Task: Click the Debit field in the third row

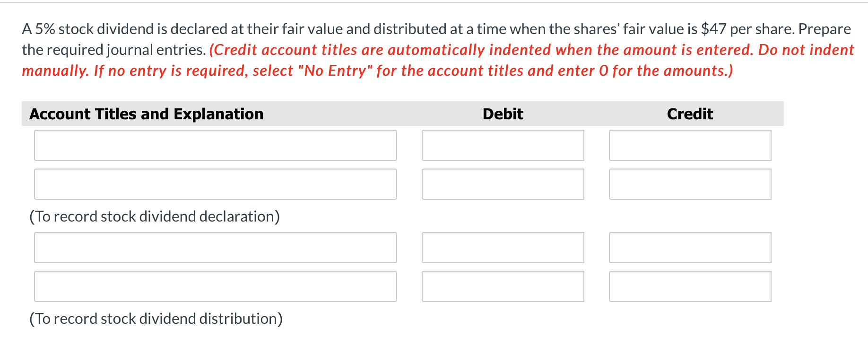Action: click(503, 248)
